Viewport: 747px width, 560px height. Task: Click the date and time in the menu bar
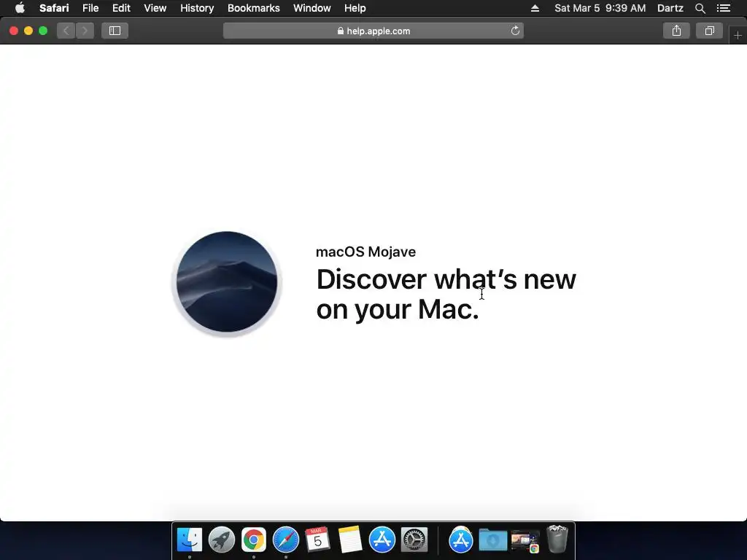pos(600,8)
